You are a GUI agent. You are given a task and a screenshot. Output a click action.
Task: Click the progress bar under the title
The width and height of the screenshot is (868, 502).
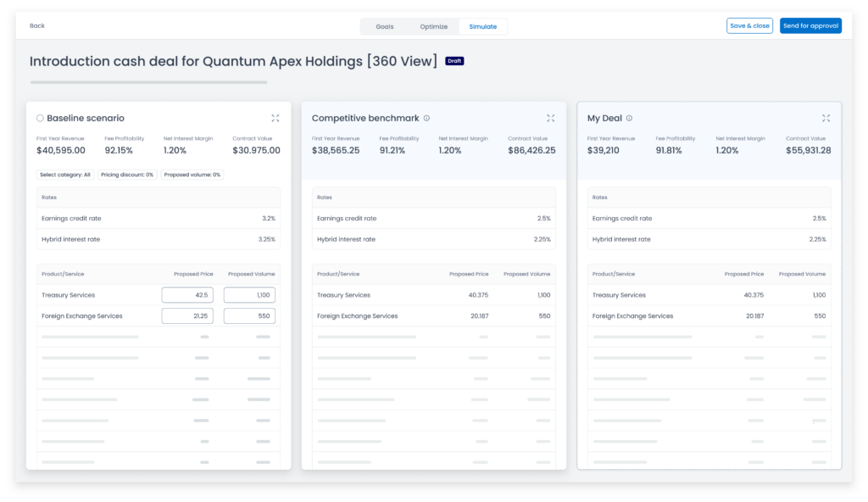148,82
